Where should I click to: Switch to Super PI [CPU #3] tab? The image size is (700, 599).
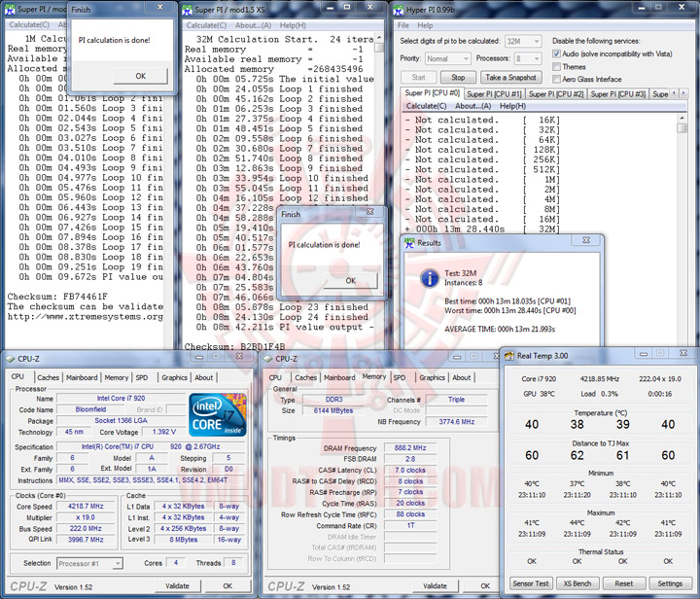click(618, 93)
